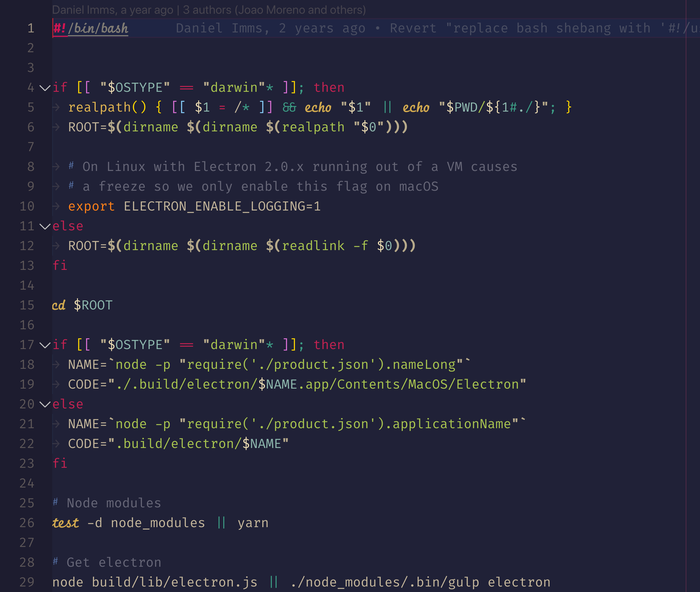
Task: Place cursor on 'yarn' in line 26
Action: [x=253, y=523]
